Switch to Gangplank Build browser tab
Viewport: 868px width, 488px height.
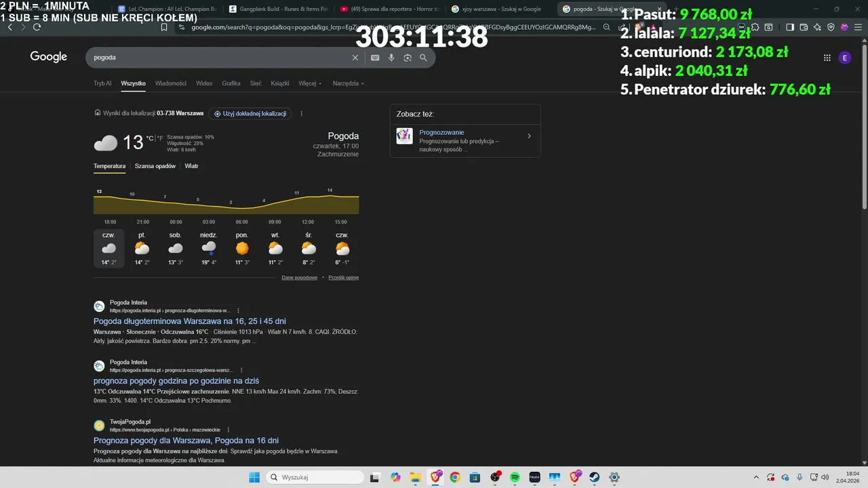coord(278,9)
